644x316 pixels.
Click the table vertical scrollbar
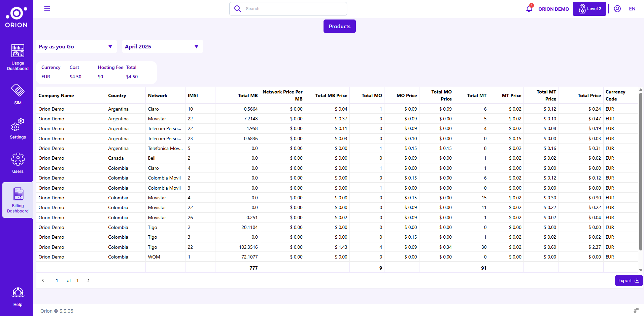(x=641, y=171)
